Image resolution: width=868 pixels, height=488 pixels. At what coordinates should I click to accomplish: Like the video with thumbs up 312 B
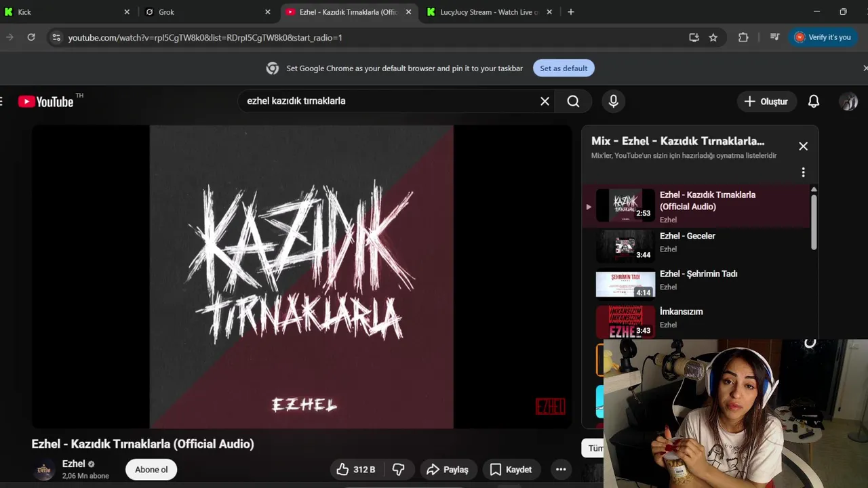click(x=356, y=470)
